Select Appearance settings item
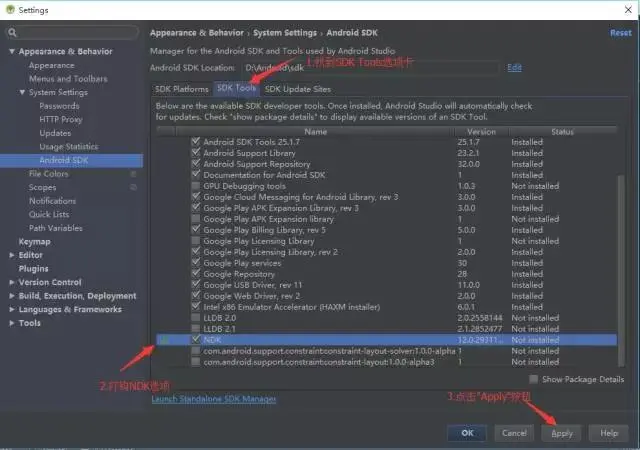This screenshot has width=640, height=450. click(x=51, y=65)
